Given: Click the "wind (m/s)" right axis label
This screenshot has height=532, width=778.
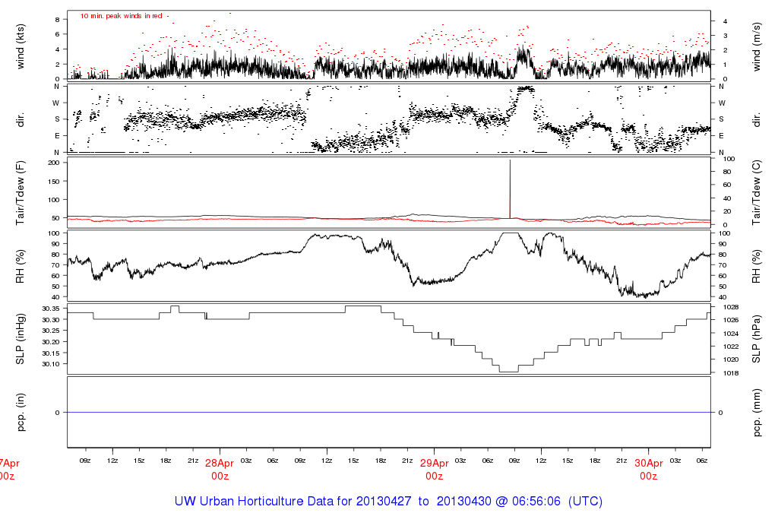Looking at the screenshot, I should pyautogui.click(x=757, y=47).
